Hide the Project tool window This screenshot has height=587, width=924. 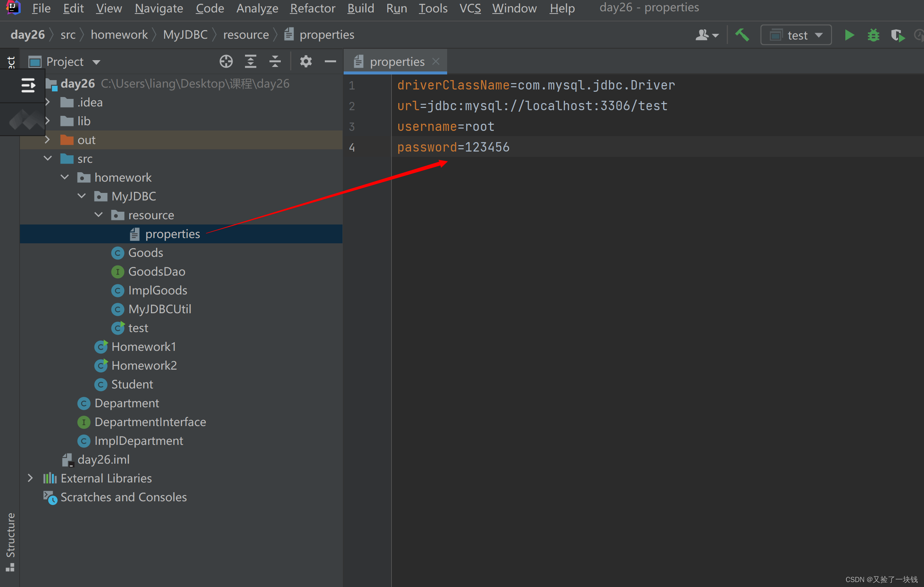[x=330, y=61]
